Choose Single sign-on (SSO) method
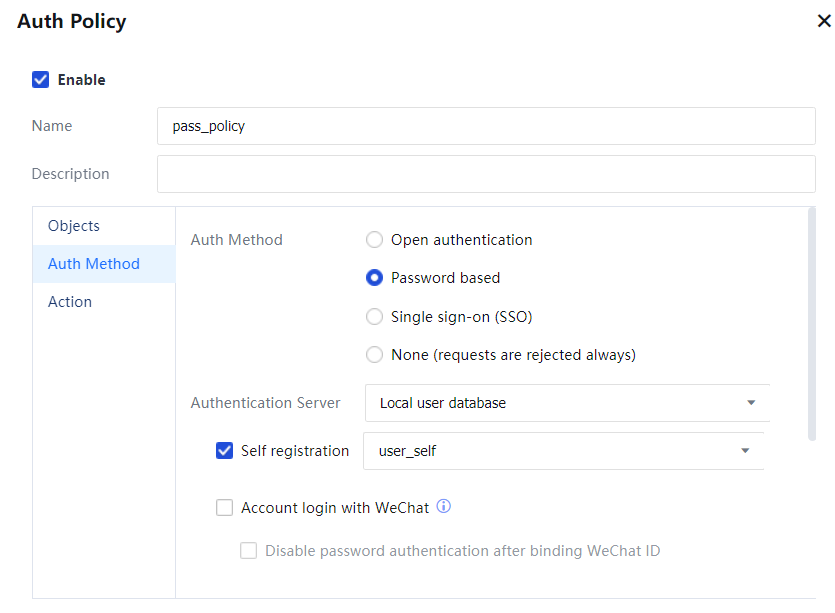The height and width of the screenshot is (613, 835). click(x=375, y=317)
